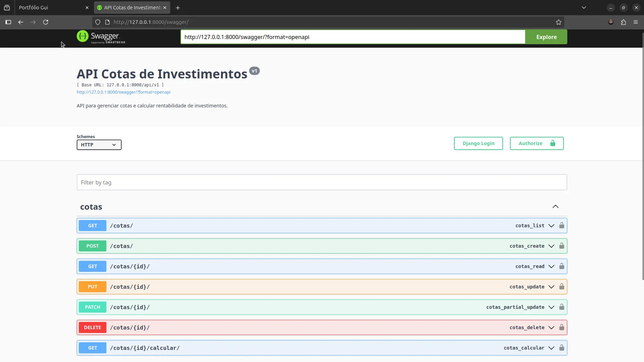
Task: Click the Django Login button
Action: 478,143
